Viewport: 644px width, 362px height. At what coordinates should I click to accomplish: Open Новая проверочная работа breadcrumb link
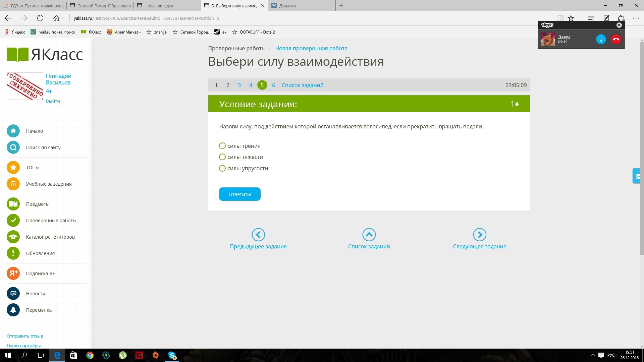pyautogui.click(x=311, y=48)
